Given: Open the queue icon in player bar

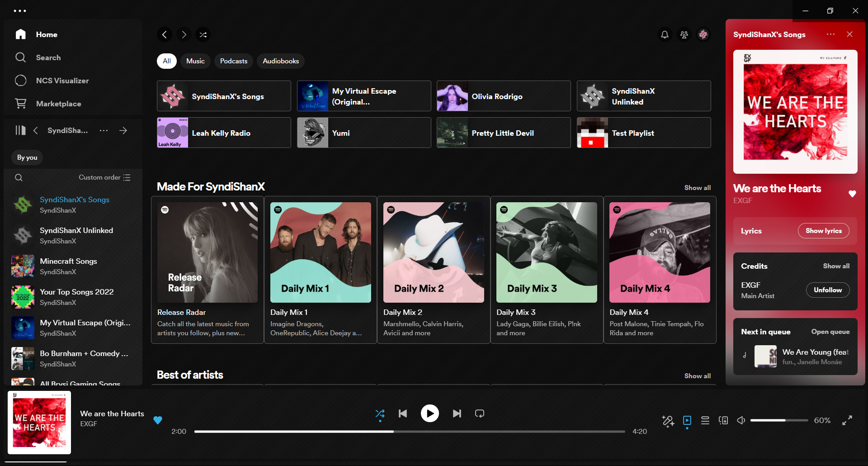Looking at the screenshot, I should [705, 420].
